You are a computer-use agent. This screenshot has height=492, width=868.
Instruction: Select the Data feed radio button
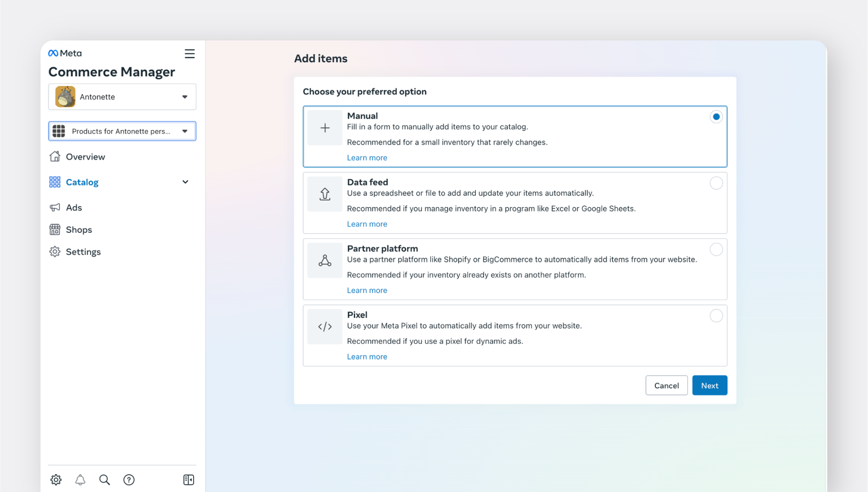tap(715, 183)
